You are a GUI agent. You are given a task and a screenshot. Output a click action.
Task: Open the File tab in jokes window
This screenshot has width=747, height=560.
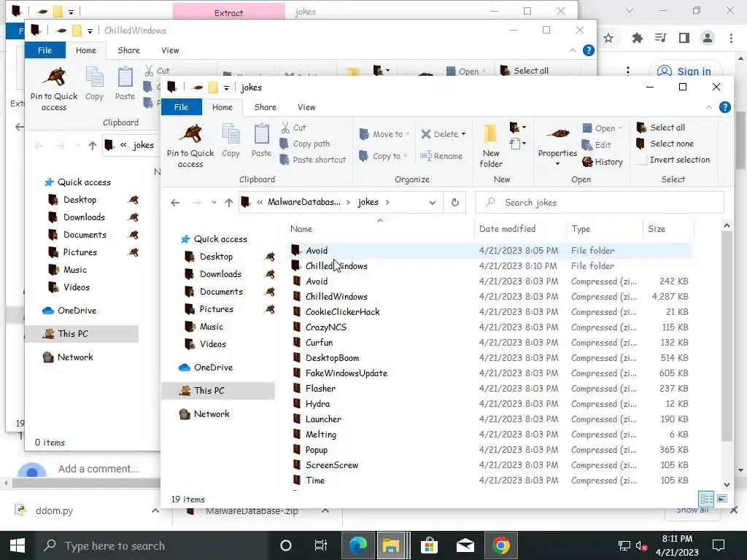click(x=181, y=107)
